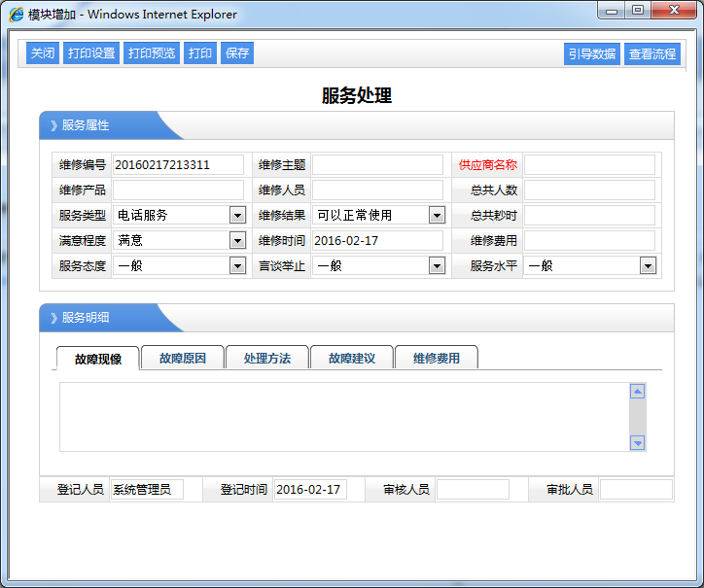Click 打印预览 print preview button
The height and width of the screenshot is (588, 704).
pyautogui.click(x=152, y=53)
